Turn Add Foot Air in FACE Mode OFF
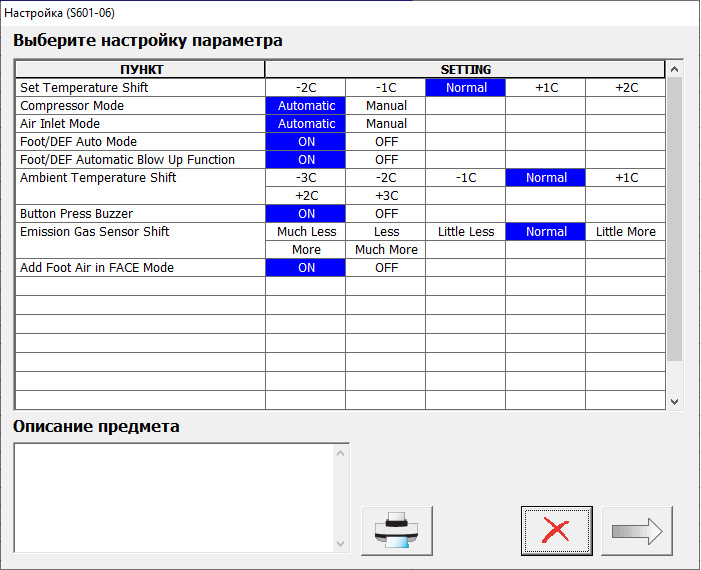 click(386, 267)
